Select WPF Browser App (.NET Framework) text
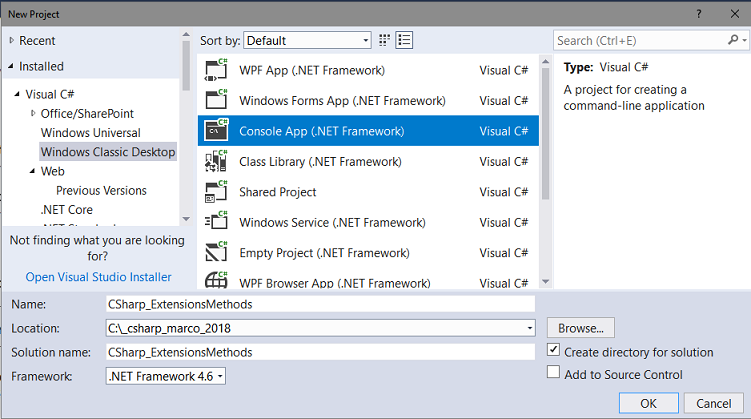The width and height of the screenshot is (751, 419). point(335,283)
